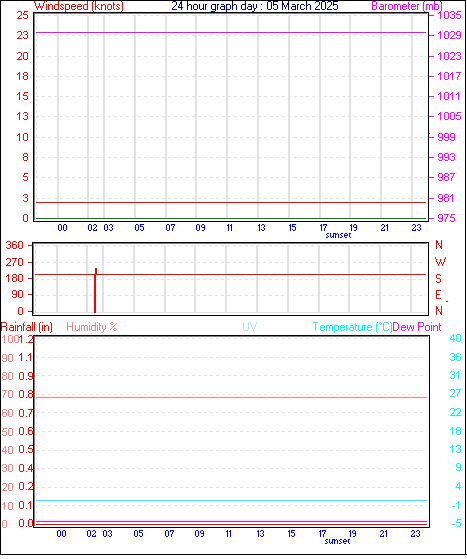Image resolution: width=467 pixels, height=559 pixels.
Task: Select the "Humidity %" legend label
Action: (x=92, y=327)
